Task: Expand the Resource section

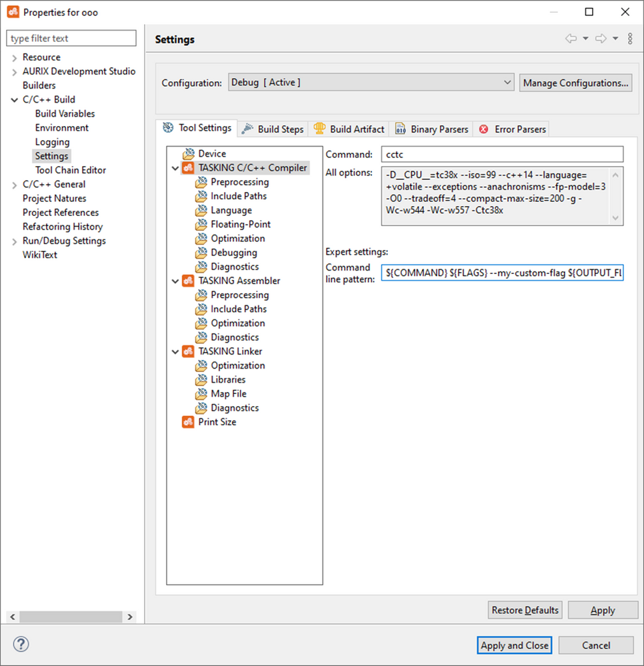Action: point(13,57)
